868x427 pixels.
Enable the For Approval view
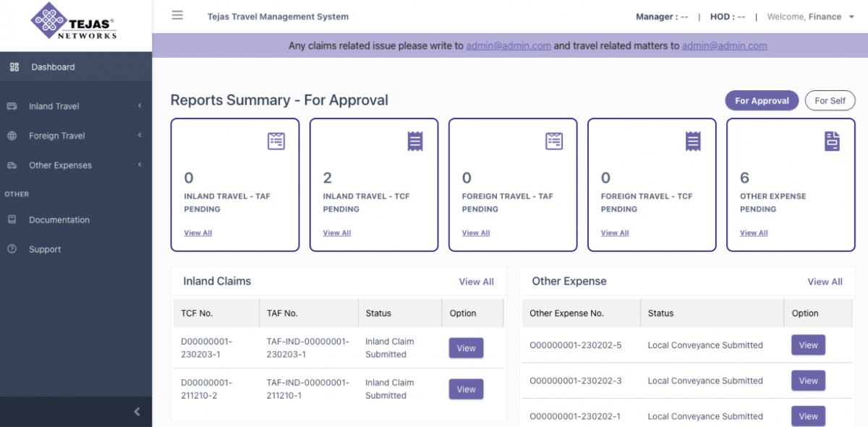762,100
